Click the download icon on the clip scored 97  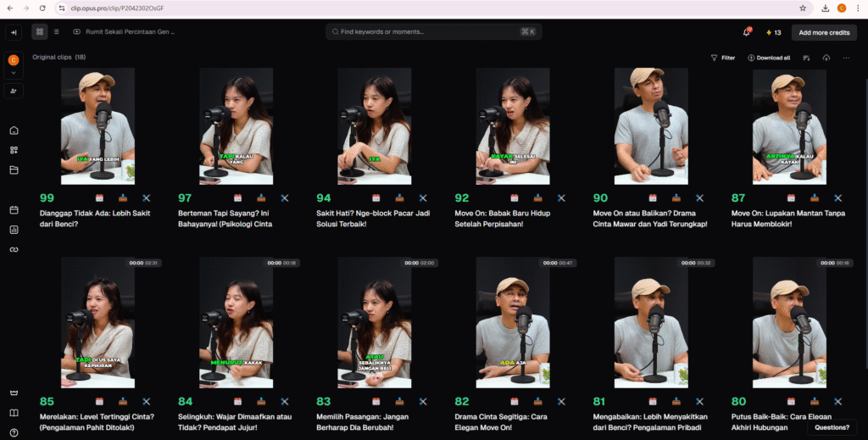261,198
